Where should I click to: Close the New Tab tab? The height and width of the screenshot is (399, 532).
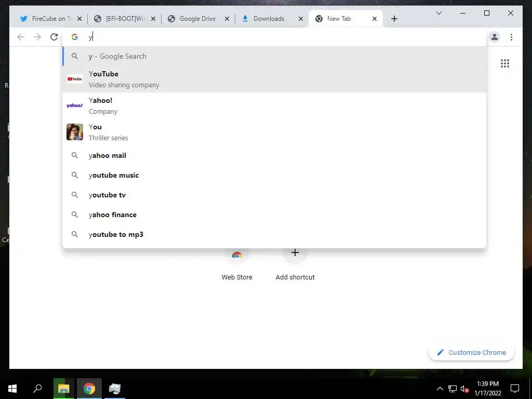point(374,19)
